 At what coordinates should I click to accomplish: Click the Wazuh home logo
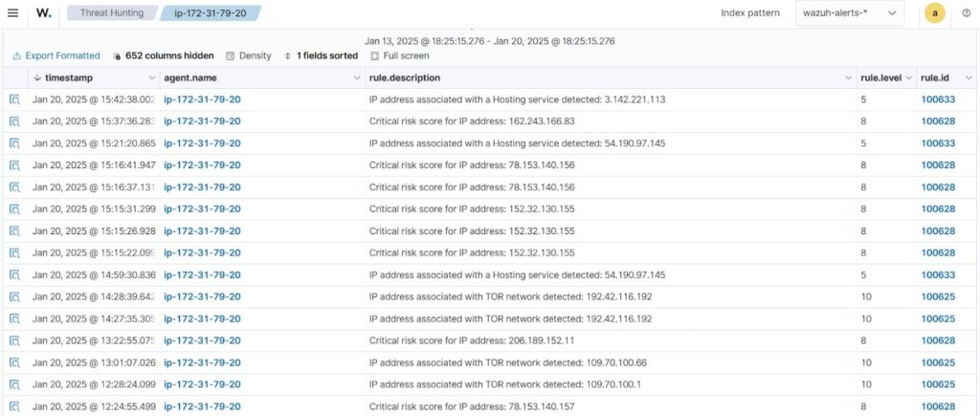coord(44,13)
